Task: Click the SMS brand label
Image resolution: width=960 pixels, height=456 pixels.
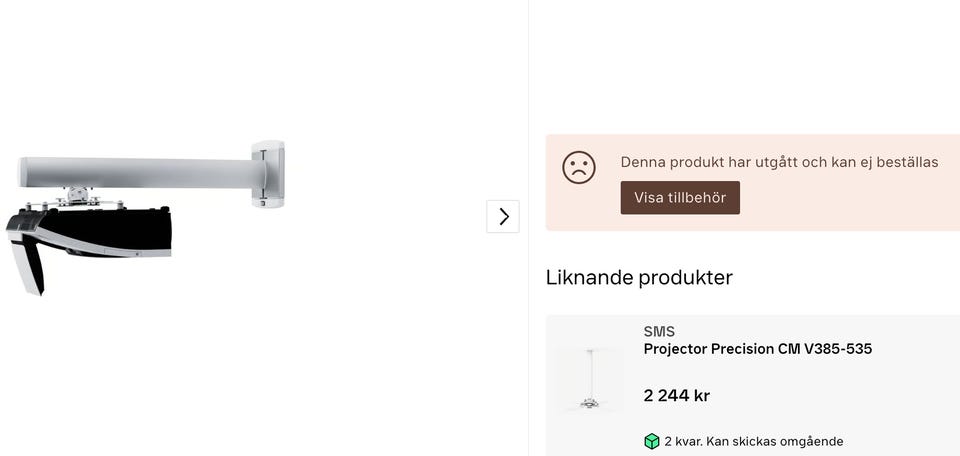Action: point(659,331)
